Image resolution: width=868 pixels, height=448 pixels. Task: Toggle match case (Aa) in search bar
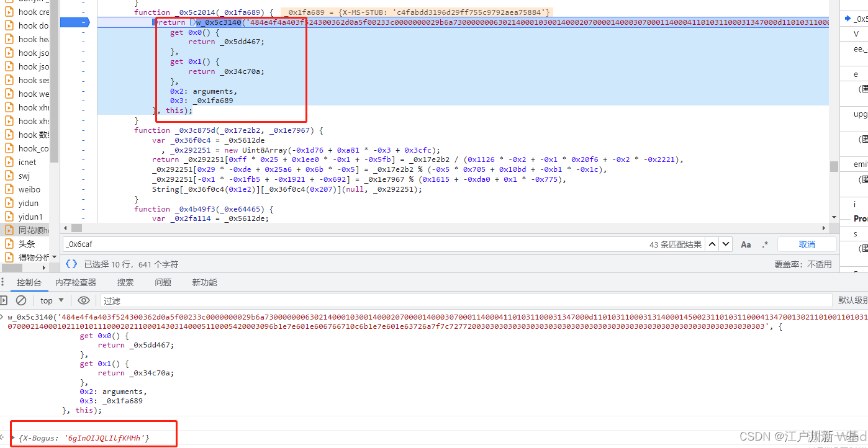746,244
